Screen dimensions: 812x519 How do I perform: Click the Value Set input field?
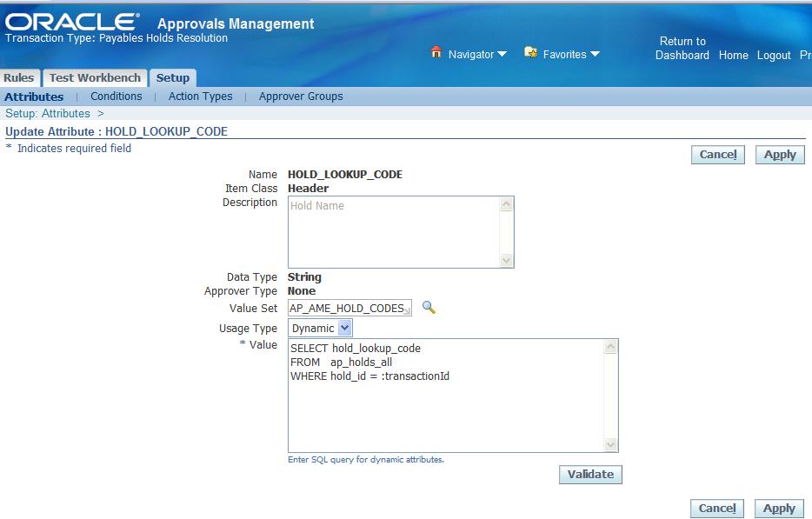tap(349, 308)
